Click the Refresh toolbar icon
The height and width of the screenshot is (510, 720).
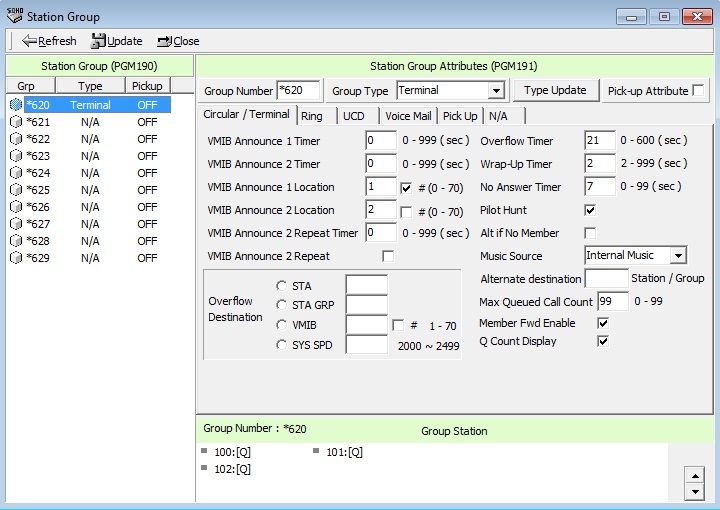29,41
